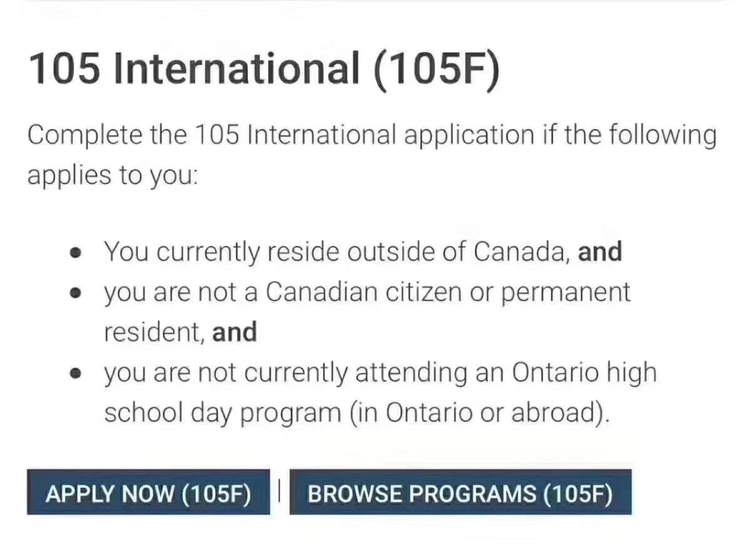Click the '105 International (105F)' heading
Screen dimensions: 756x544
click(264, 68)
